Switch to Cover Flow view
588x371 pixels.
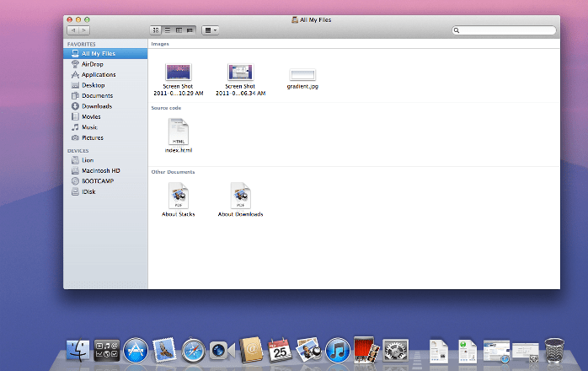pos(190,30)
